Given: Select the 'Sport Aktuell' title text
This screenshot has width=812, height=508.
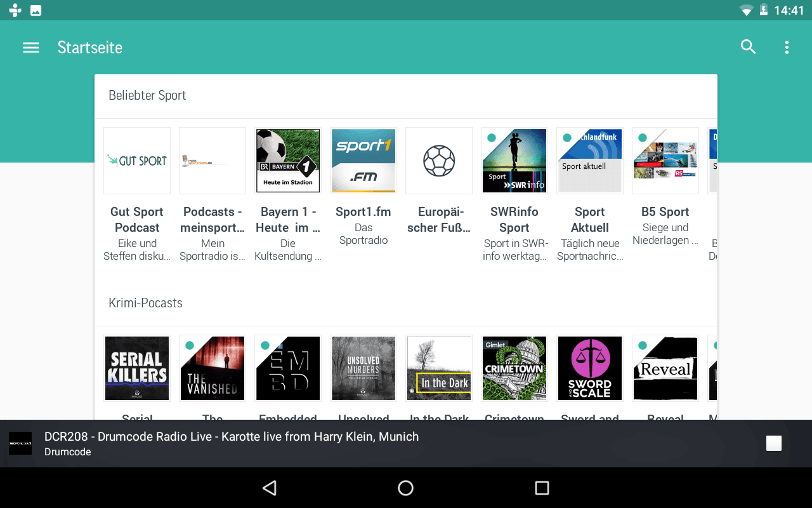Looking at the screenshot, I should pos(590,220).
